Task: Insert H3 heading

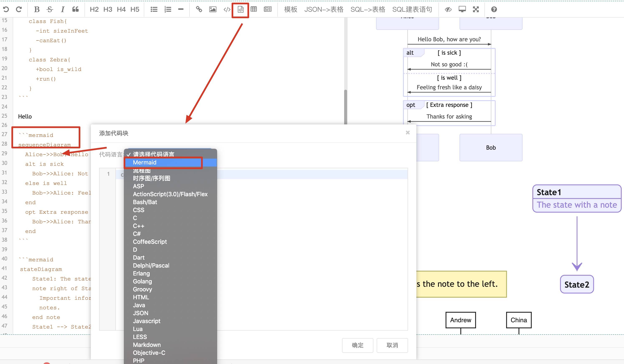Action: point(108,9)
